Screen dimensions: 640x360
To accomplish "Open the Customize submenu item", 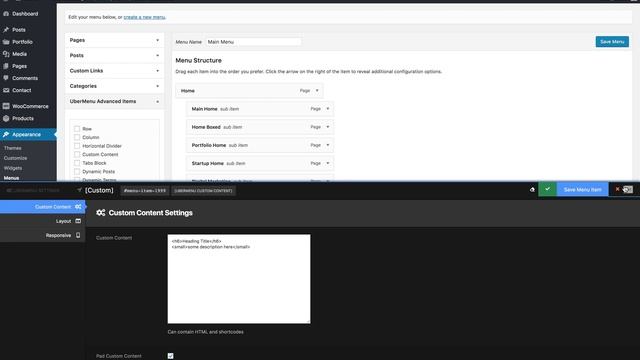I will click(x=16, y=158).
